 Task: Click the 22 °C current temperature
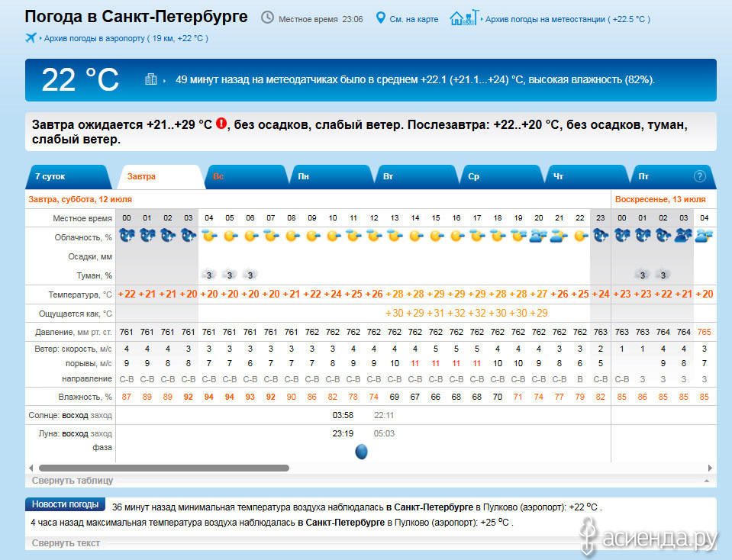[x=80, y=79]
